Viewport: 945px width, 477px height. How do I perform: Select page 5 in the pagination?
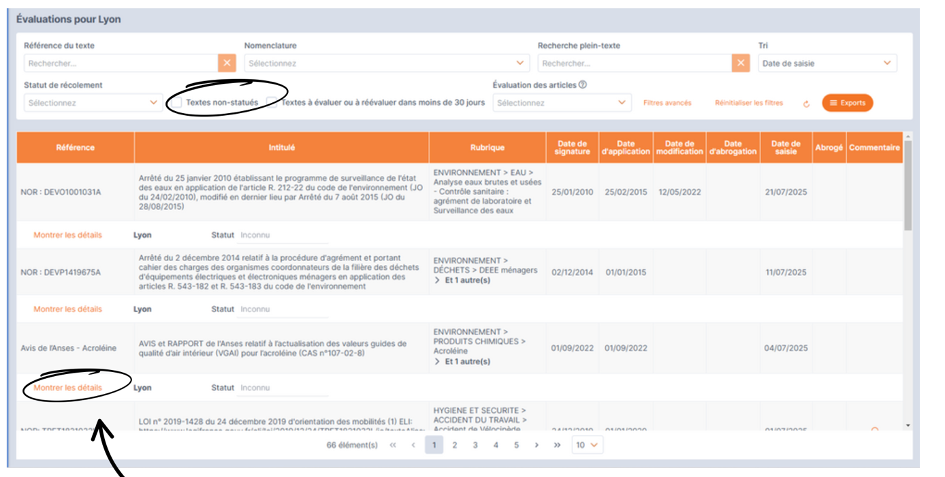tap(516, 444)
